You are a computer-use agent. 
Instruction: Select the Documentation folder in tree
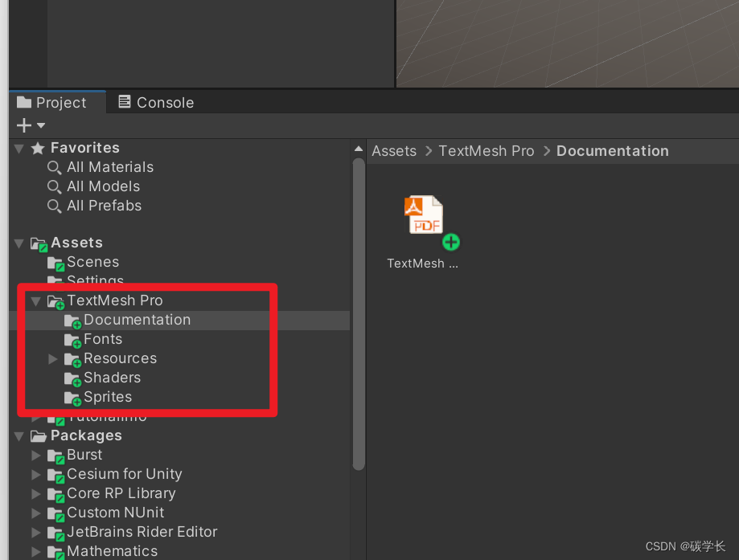point(138,319)
